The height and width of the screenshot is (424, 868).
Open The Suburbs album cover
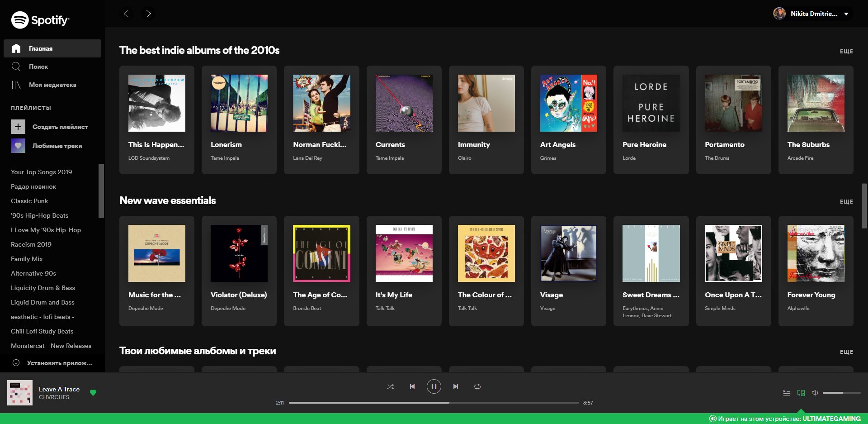(x=816, y=103)
